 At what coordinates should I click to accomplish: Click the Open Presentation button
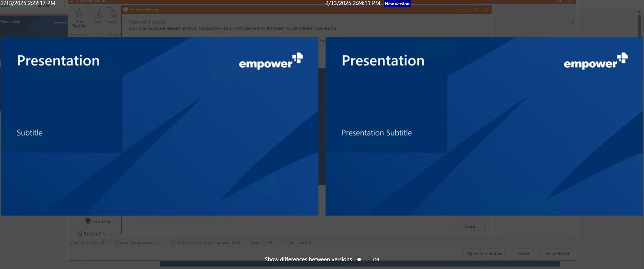coord(484,254)
